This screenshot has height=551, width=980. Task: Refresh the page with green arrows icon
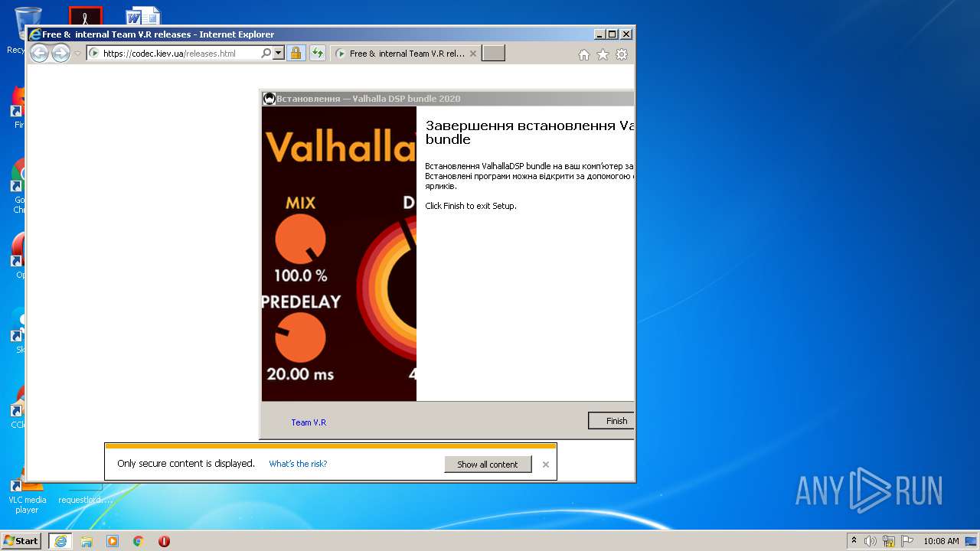317,54
